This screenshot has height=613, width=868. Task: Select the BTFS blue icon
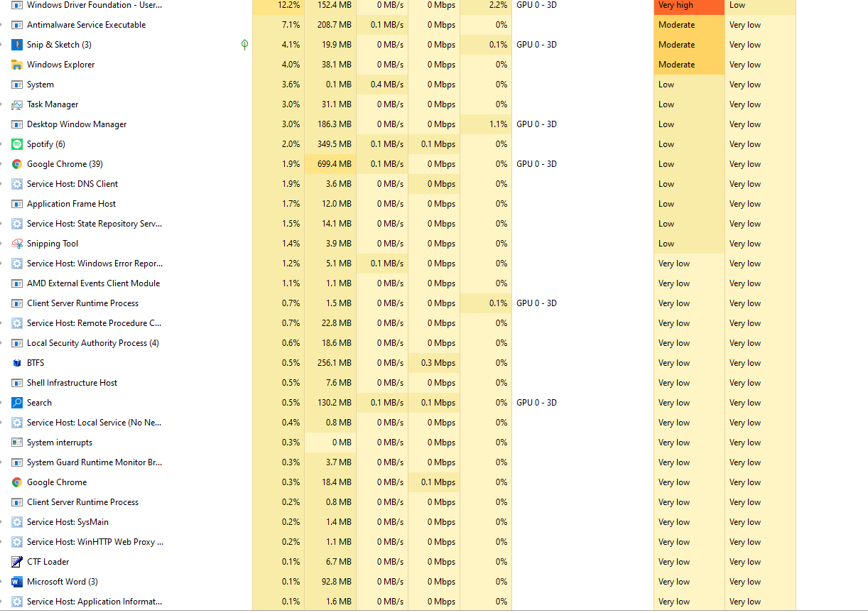click(17, 363)
